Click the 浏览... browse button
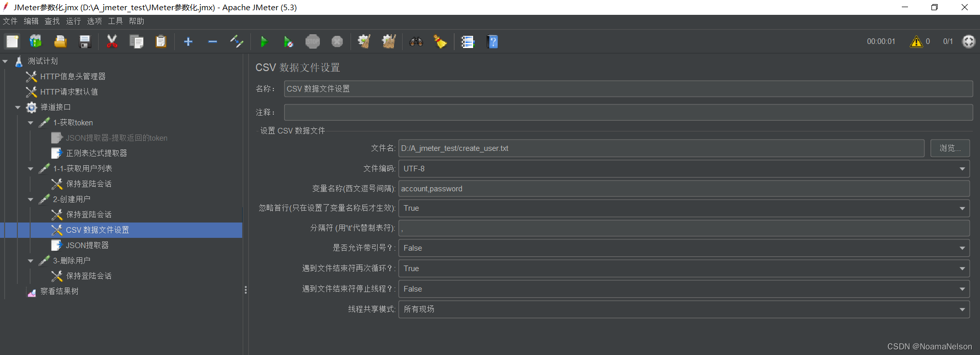The image size is (980, 355). pyautogui.click(x=950, y=148)
